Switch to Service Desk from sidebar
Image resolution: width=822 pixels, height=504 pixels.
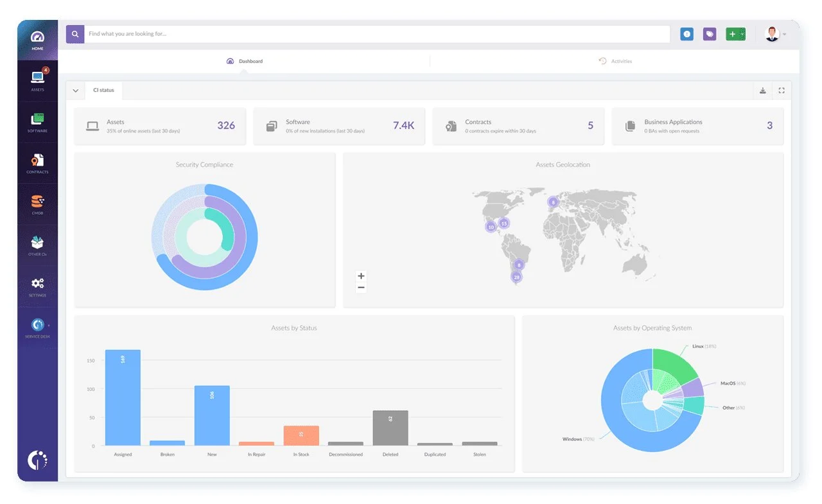pyautogui.click(x=37, y=327)
